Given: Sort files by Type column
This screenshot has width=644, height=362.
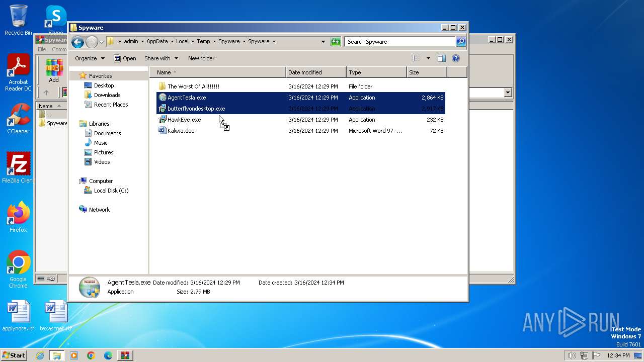Looking at the screenshot, I should 376,72.
